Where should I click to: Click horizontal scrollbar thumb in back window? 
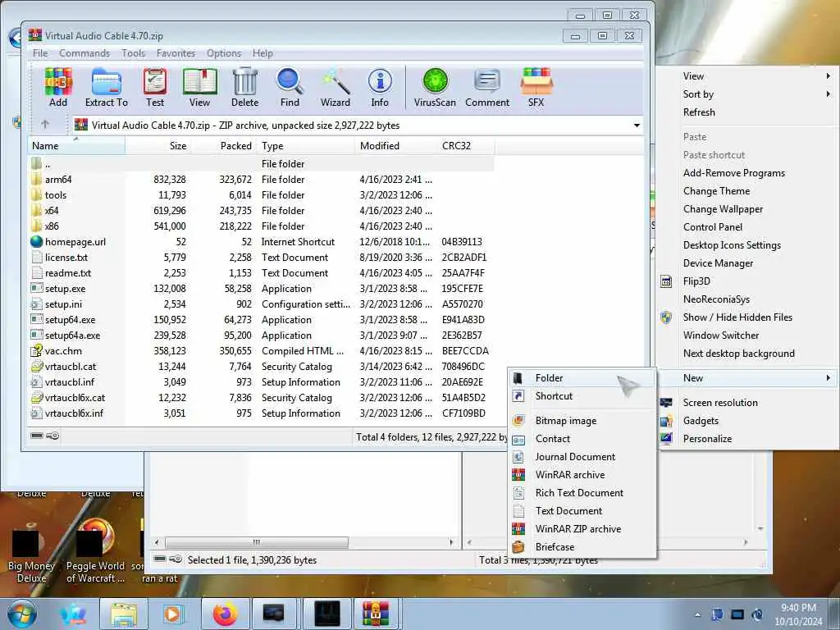[257, 542]
